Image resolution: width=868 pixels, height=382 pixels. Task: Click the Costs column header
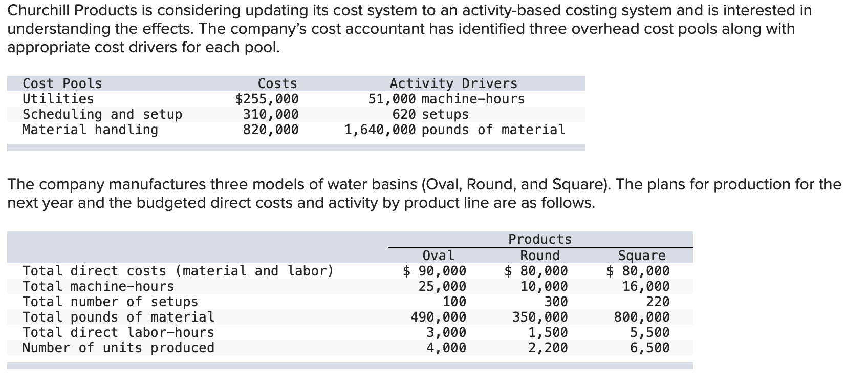[x=277, y=83]
